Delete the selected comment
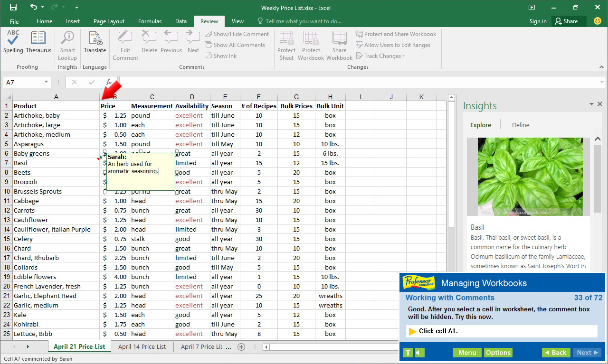Viewport: 608px width, 364px height. pyautogui.click(x=149, y=43)
